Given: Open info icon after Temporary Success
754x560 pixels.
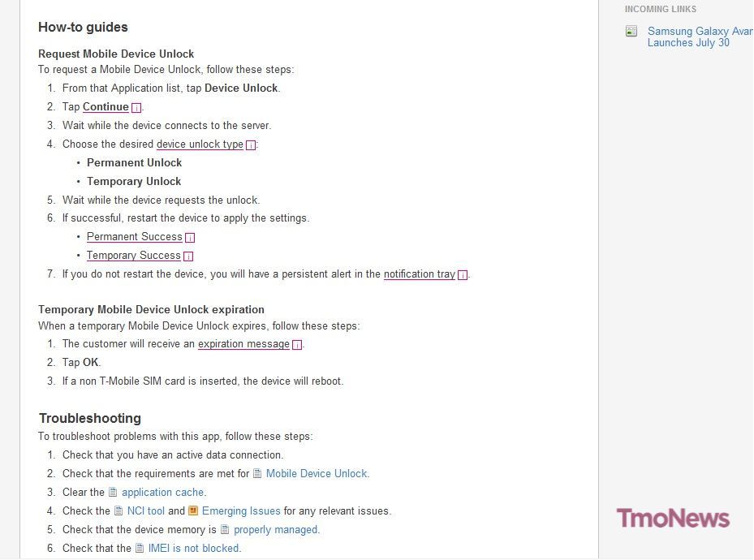Looking at the screenshot, I should (x=188, y=256).
